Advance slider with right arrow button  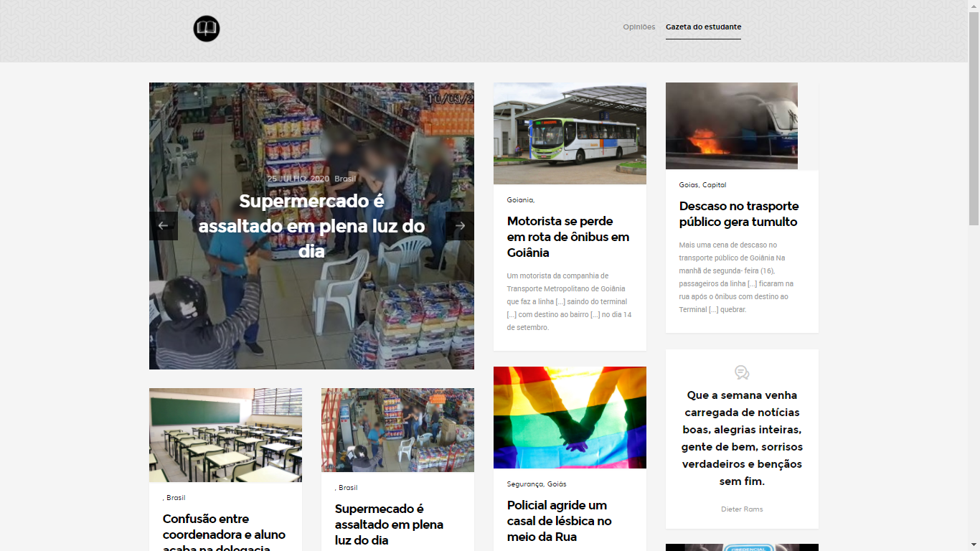tap(460, 226)
